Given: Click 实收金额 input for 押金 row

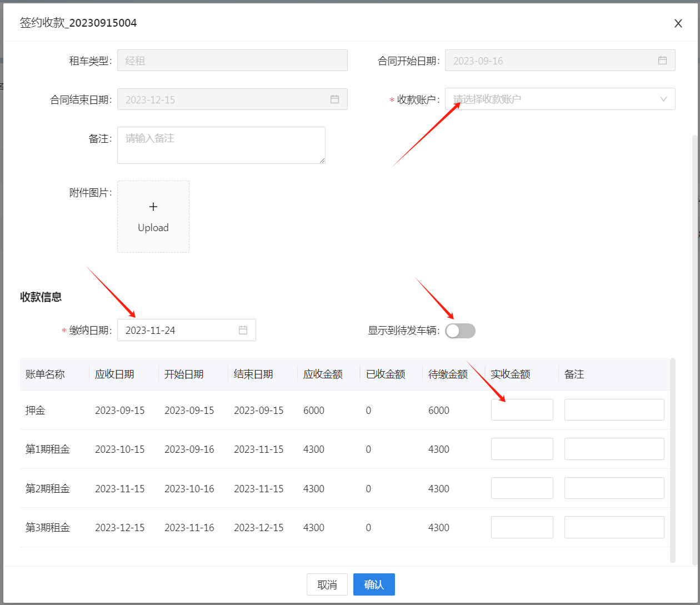Looking at the screenshot, I should click(522, 410).
